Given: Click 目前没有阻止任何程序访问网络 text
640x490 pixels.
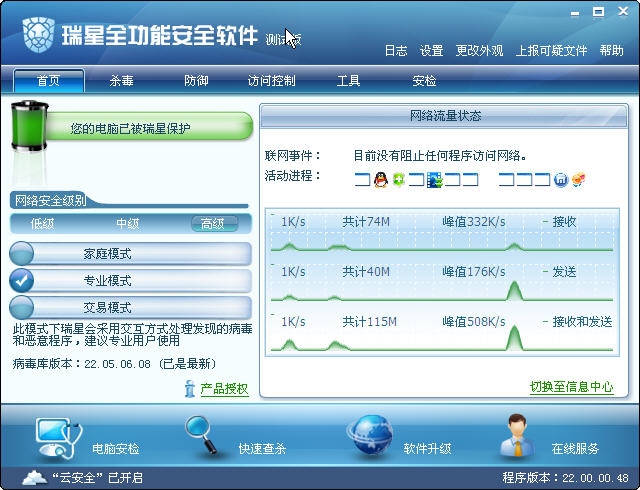Looking at the screenshot, I should click(x=440, y=156).
